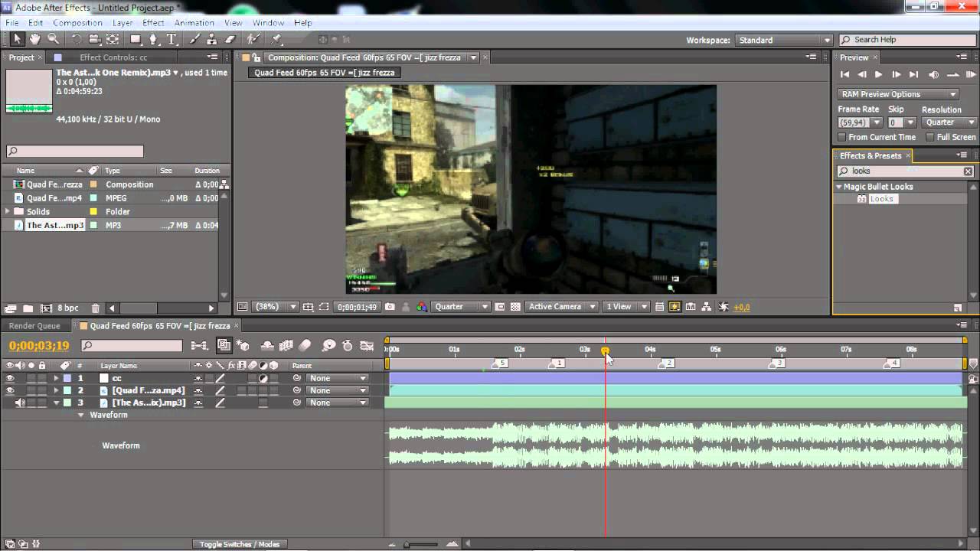Select the Horizontal Type tool
The height and width of the screenshot is (551, 980).
[x=171, y=39]
